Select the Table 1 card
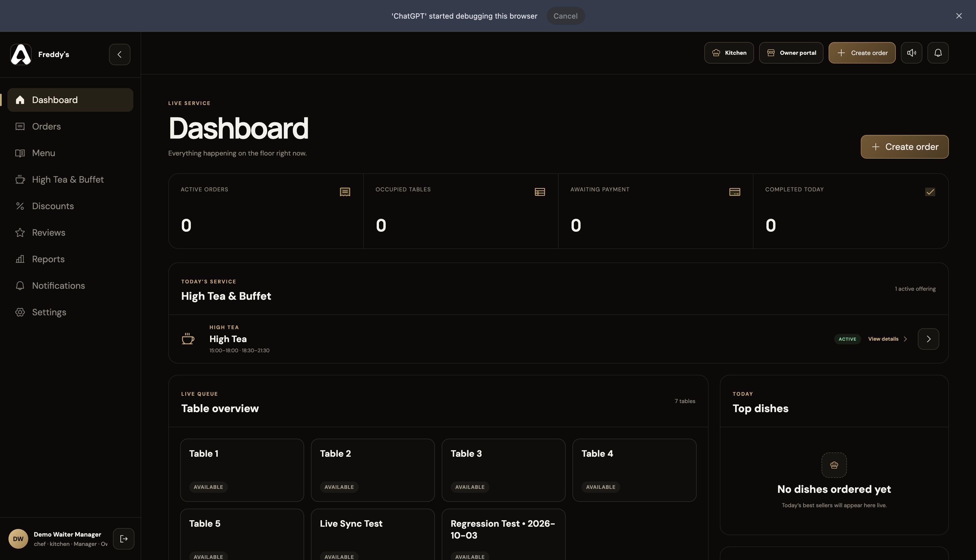 click(242, 470)
